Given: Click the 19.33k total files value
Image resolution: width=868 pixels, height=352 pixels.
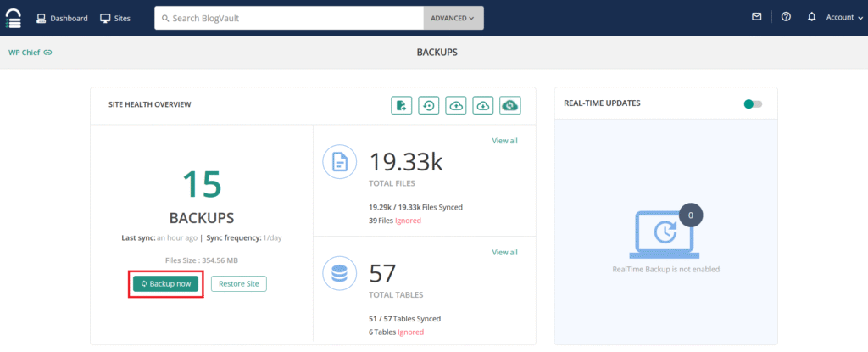Looking at the screenshot, I should (406, 161).
